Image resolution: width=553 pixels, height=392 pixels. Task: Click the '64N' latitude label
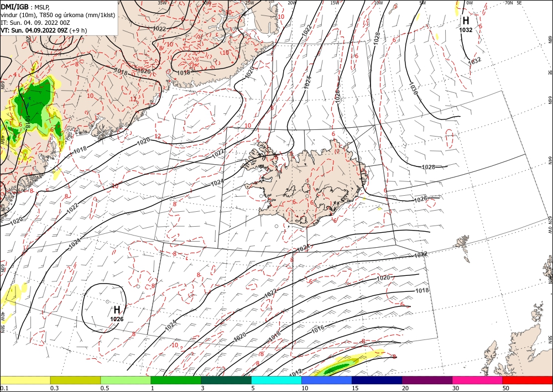(x=550, y=160)
